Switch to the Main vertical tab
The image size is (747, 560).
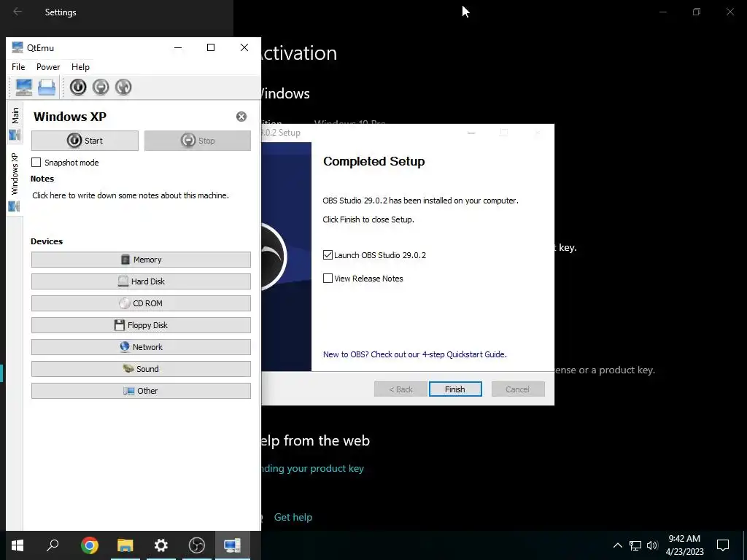click(x=15, y=122)
